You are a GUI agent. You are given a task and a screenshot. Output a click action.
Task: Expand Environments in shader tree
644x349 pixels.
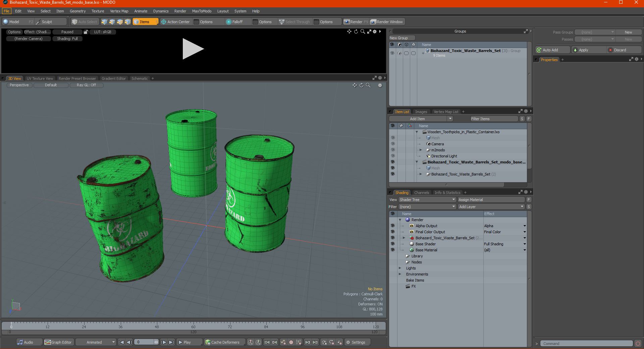tap(400, 274)
